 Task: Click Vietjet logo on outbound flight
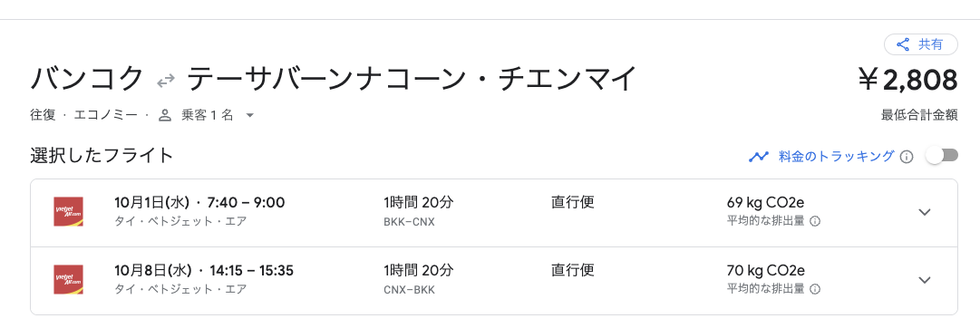pyautogui.click(x=69, y=212)
